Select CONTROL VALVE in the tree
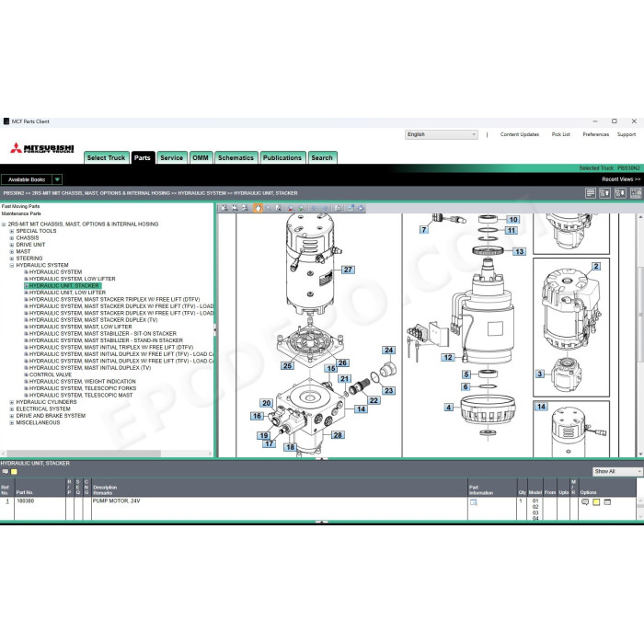 [x=51, y=375]
